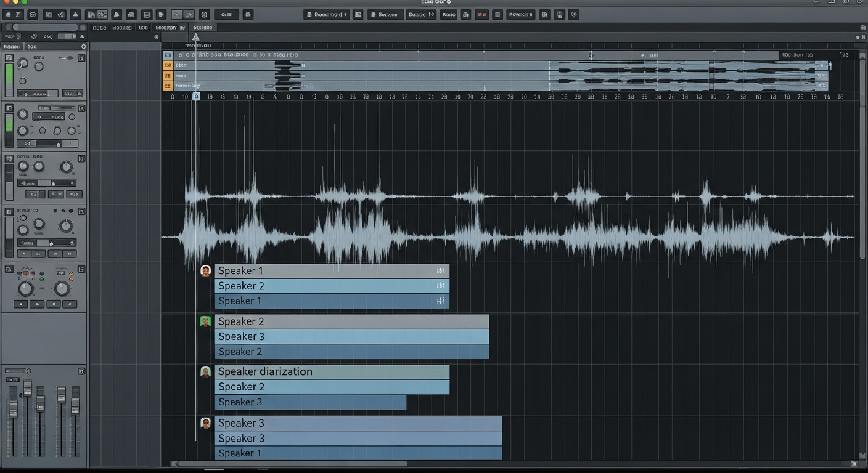This screenshot has height=473, width=868.
Task: Select the tab right of Bookes
Action: coord(143,28)
